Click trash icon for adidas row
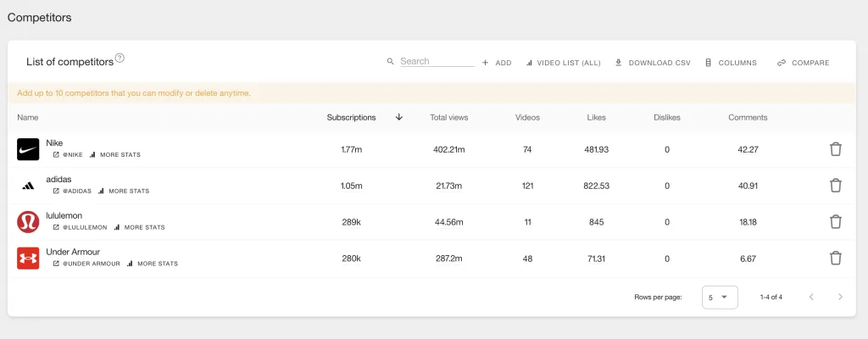 835,186
